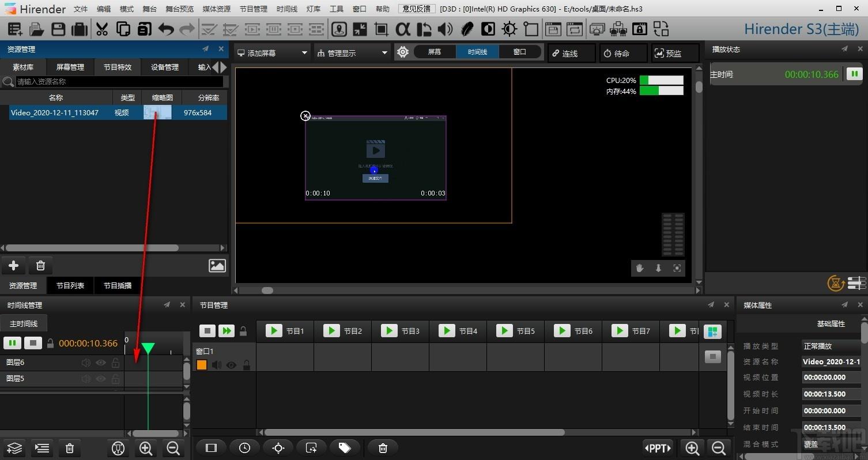Open the contrast half-circle tool
Screen dimensions: 868x460
click(488, 29)
